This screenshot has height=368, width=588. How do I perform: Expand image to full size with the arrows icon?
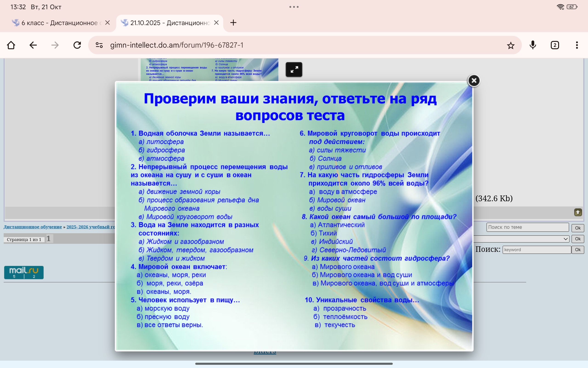click(294, 70)
